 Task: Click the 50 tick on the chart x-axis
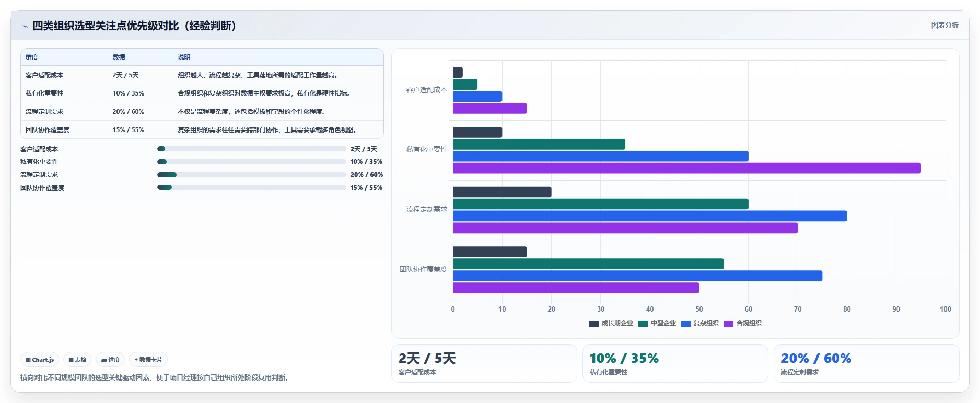click(x=699, y=309)
